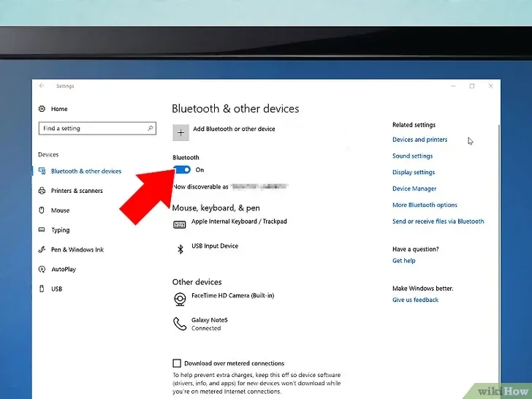Click the Get help link
Viewport: 532px width, 399px height.
point(403,261)
